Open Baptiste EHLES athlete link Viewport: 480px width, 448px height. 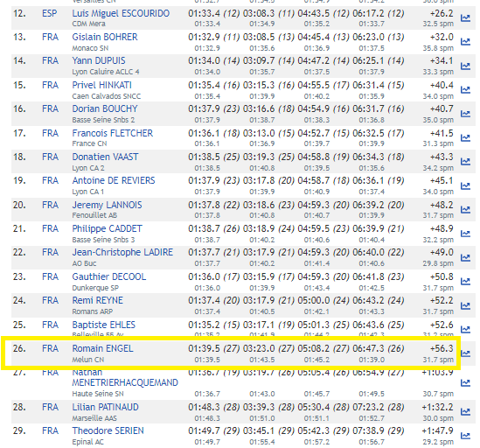click(103, 325)
